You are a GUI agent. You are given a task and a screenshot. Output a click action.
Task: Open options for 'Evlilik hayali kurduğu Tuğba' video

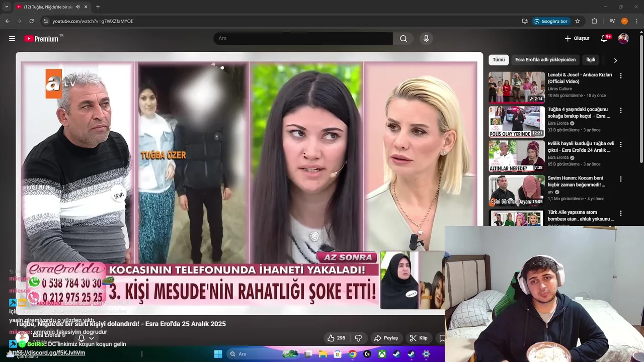click(621, 144)
